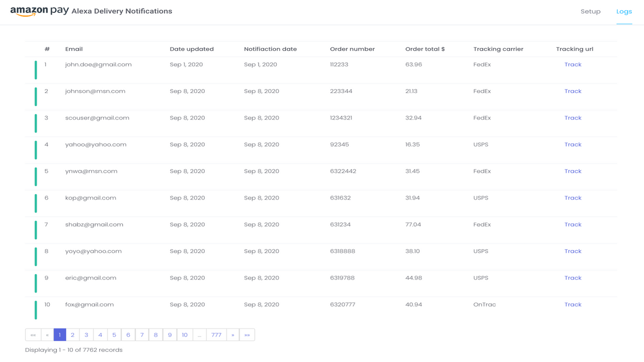Viewport: 644px width, 362px height.
Task: Click the Order number column header
Action: click(x=352, y=49)
